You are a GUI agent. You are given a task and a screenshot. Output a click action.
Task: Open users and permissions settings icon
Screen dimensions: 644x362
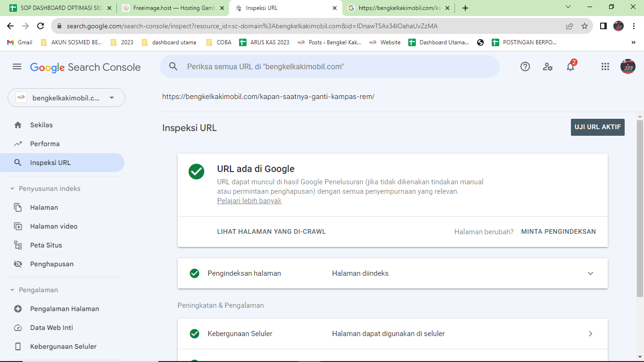pos(548,67)
